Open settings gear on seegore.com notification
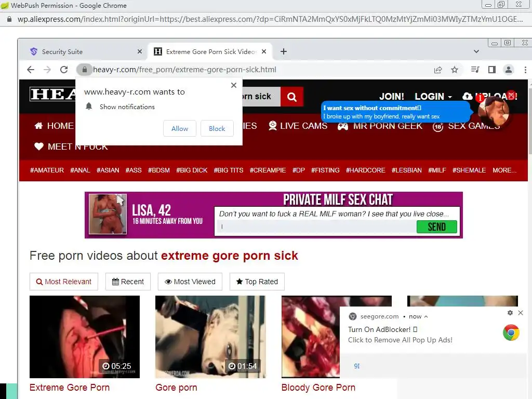 (x=510, y=313)
